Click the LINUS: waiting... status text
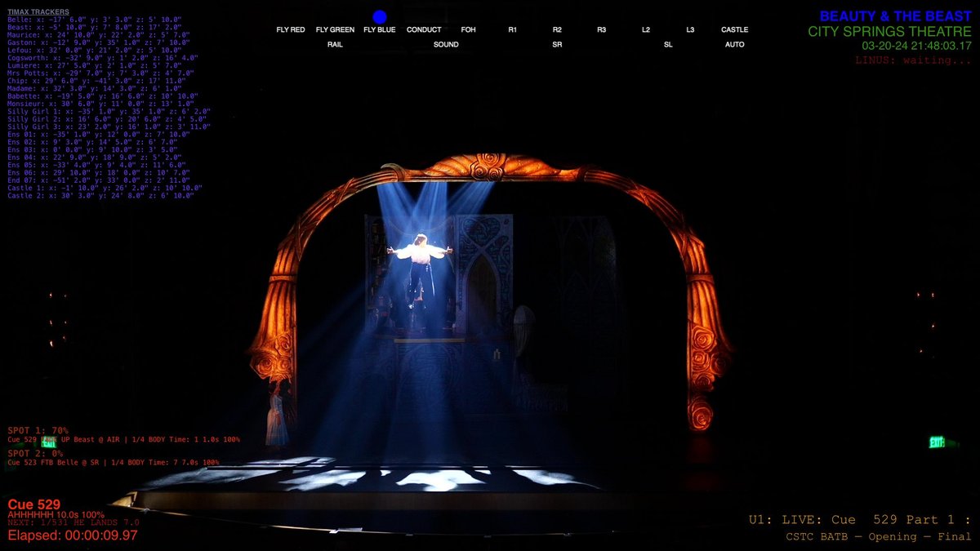 914,60
